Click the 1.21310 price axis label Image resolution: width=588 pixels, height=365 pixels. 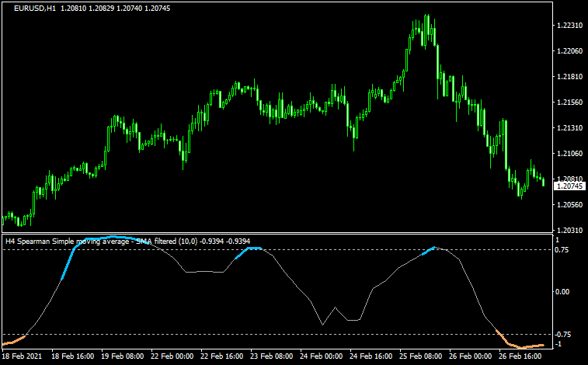(x=570, y=128)
